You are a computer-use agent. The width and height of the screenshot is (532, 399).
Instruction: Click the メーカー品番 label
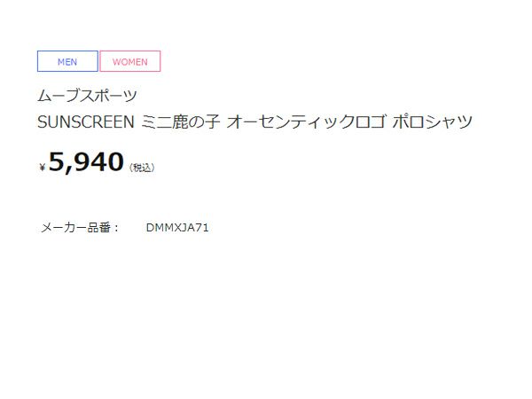click(76, 227)
